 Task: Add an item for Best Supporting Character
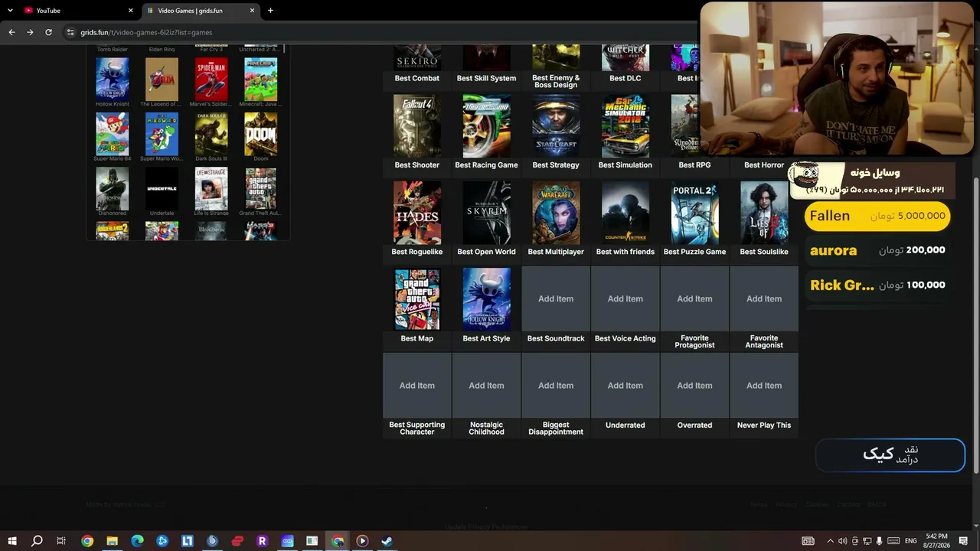click(x=417, y=386)
